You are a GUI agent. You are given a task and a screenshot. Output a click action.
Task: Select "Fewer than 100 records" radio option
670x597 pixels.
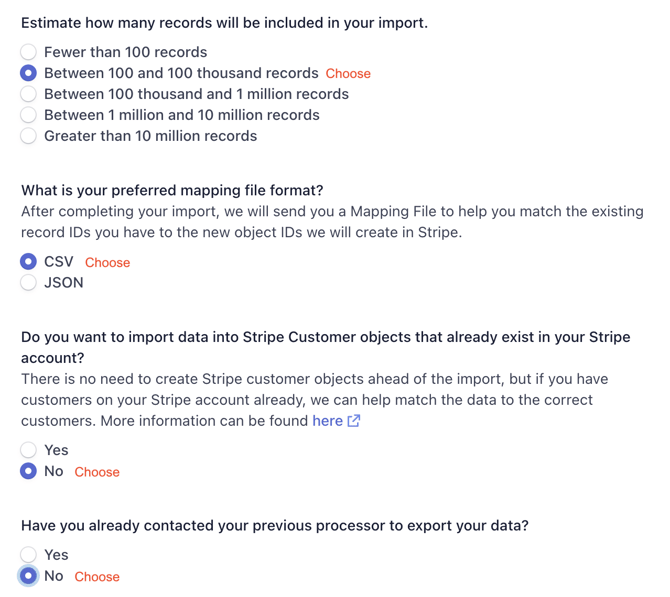click(x=28, y=52)
